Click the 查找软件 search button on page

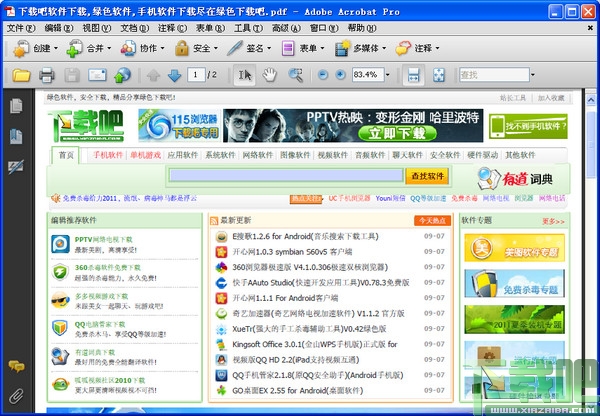point(427,176)
